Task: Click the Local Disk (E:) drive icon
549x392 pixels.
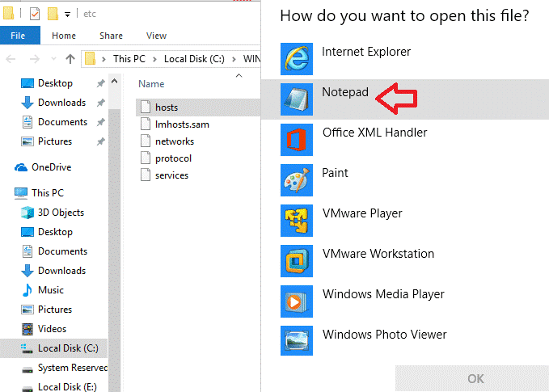Action: (x=27, y=388)
